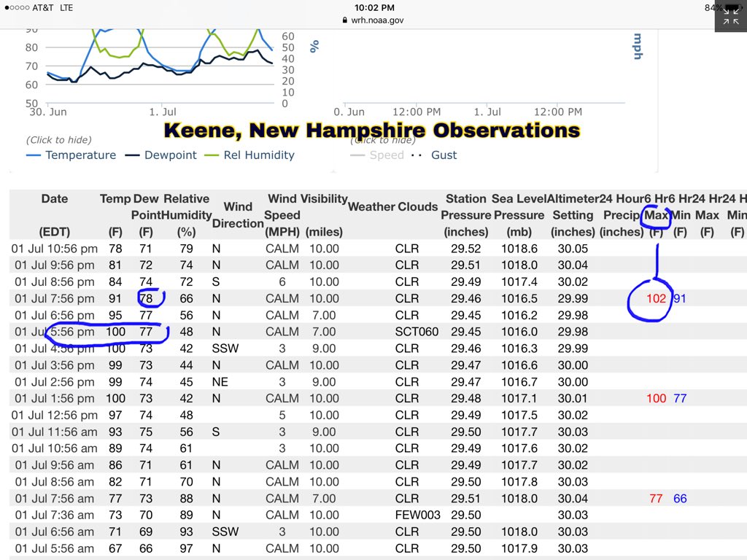
Task: Select the Wind Direction column header
Action: point(238,215)
